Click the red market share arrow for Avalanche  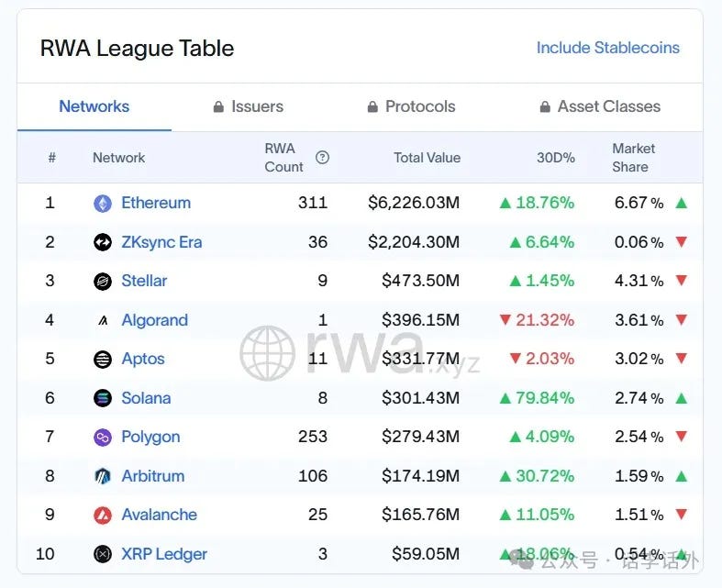pyautogui.click(x=682, y=515)
